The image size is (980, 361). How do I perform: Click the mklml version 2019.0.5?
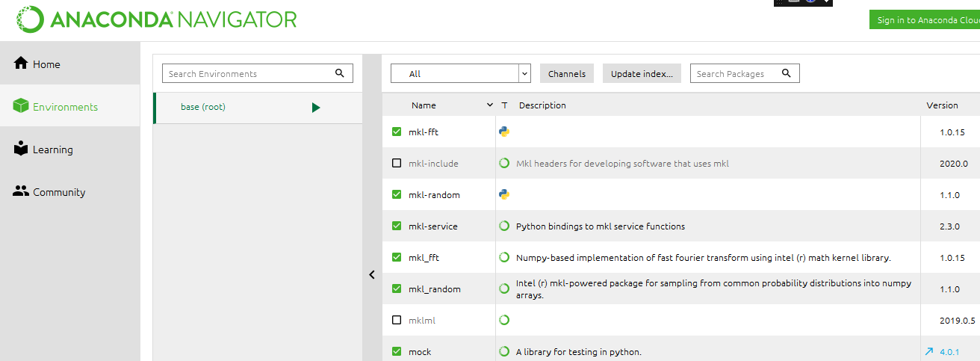958,321
